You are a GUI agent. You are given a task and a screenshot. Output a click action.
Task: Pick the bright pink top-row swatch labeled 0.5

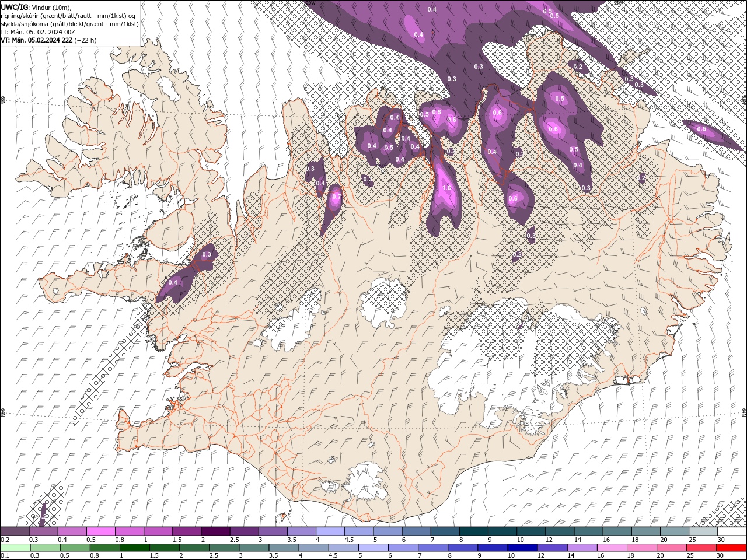[100, 531]
